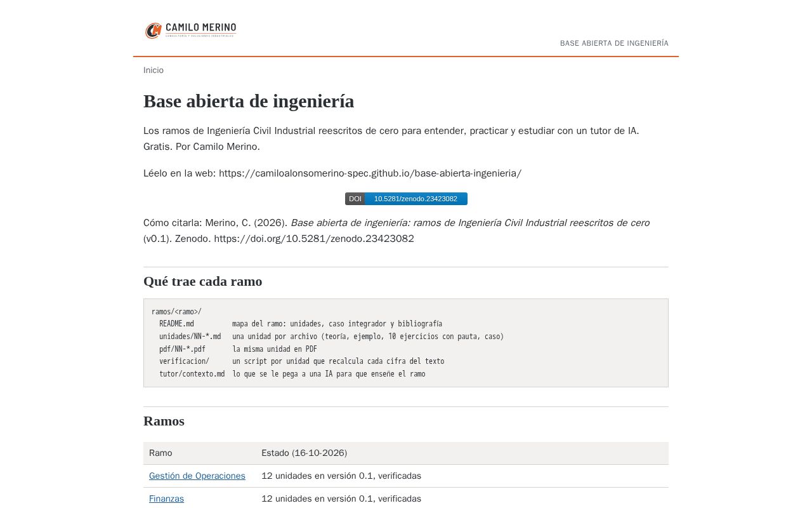Viewport: 812px width, 508px height.
Task: Select the pdf/NN-*.pdf line in code block
Action: tap(238, 349)
